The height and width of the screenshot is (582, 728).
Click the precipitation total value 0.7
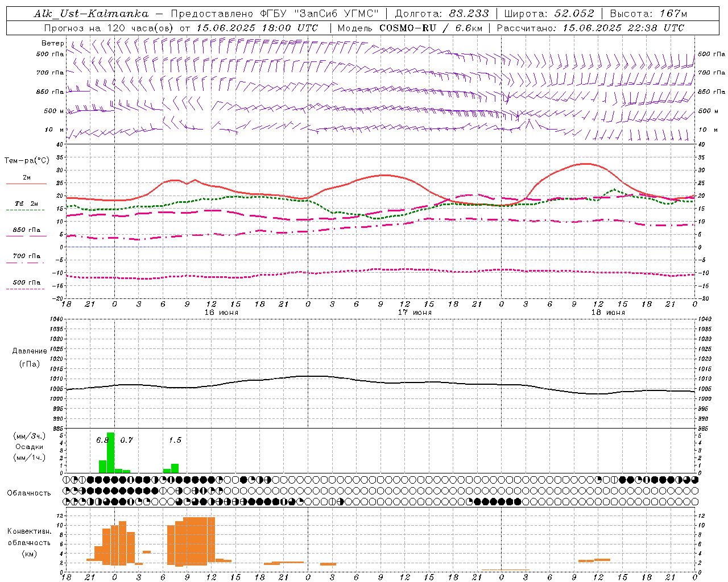[x=126, y=440]
